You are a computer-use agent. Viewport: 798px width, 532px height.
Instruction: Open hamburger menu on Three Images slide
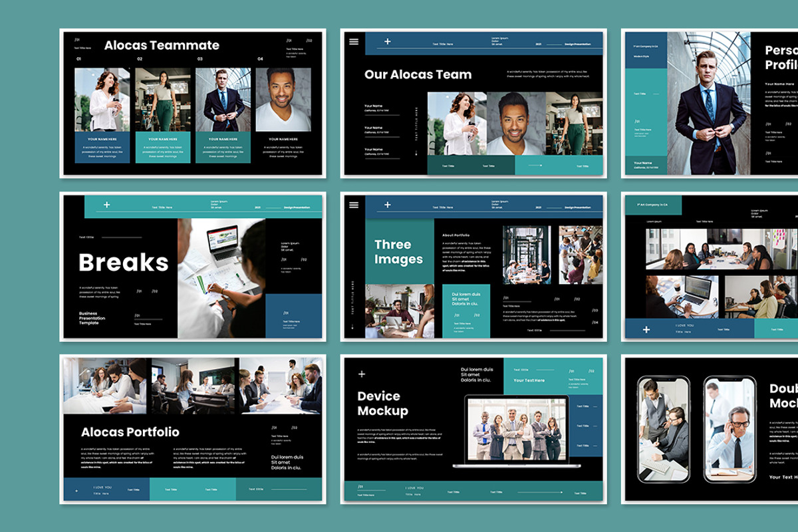click(354, 205)
